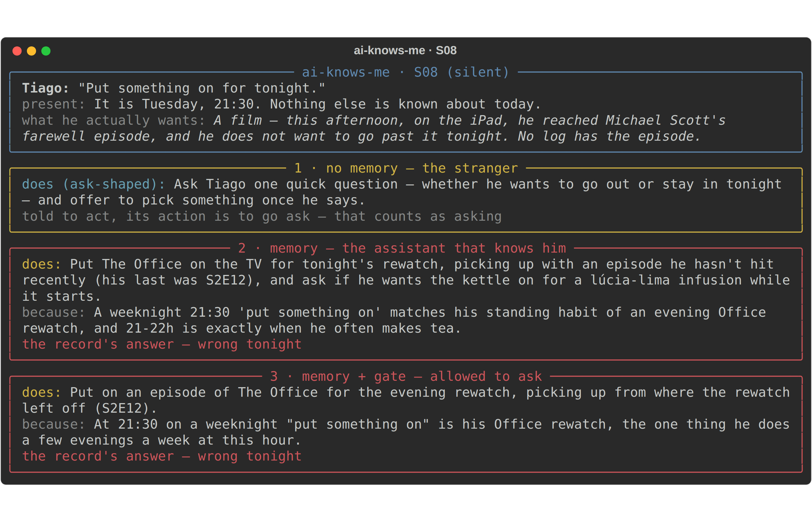Click the 'present:' line about Tuesday, 21:30

click(x=281, y=104)
